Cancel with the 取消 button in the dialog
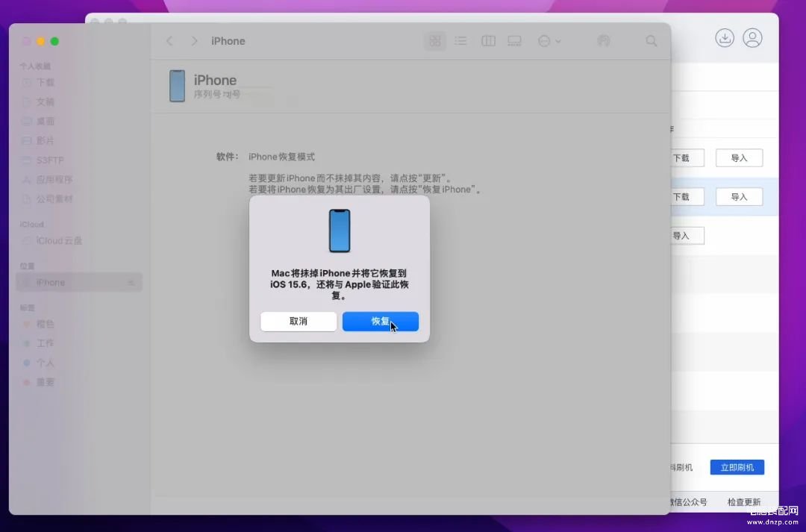The width and height of the screenshot is (806, 532). point(298,322)
